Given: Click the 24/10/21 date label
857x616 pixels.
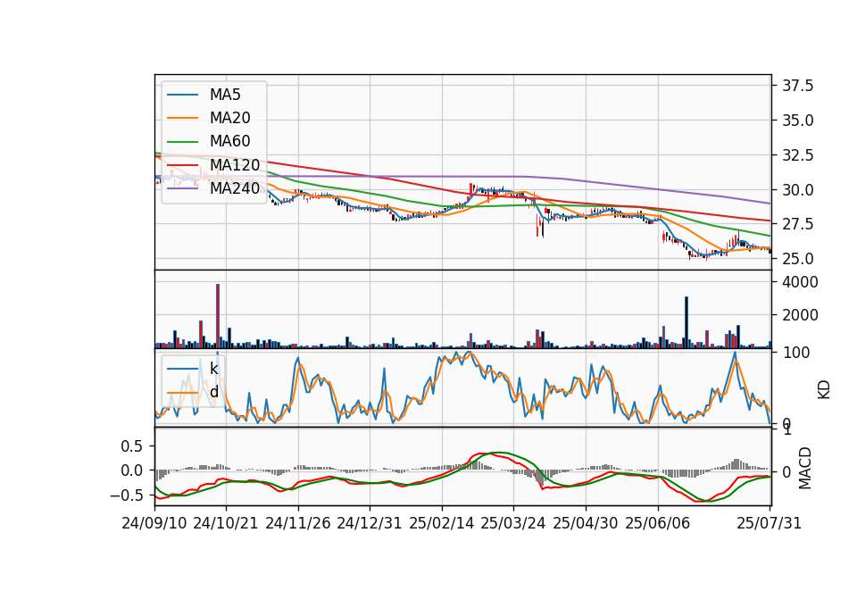Looking at the screenshot, I should [x=226, y=523].
